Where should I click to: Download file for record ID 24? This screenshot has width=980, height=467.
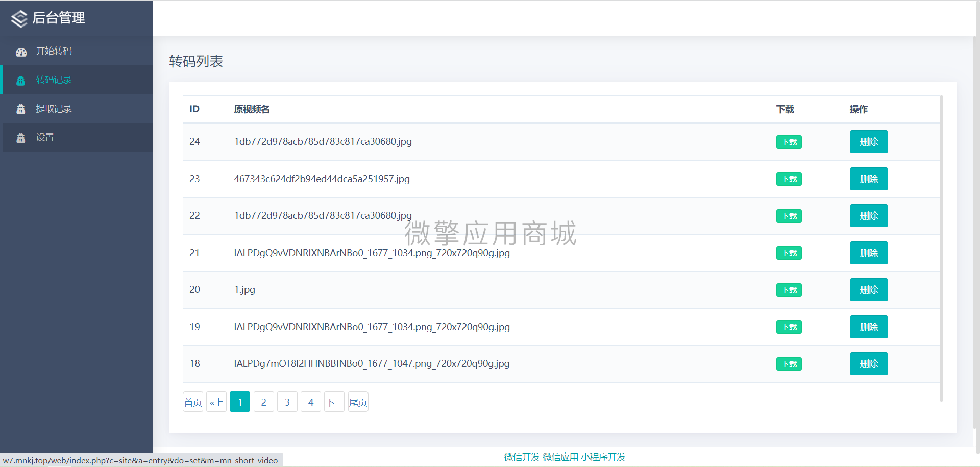tap(789, 142)
